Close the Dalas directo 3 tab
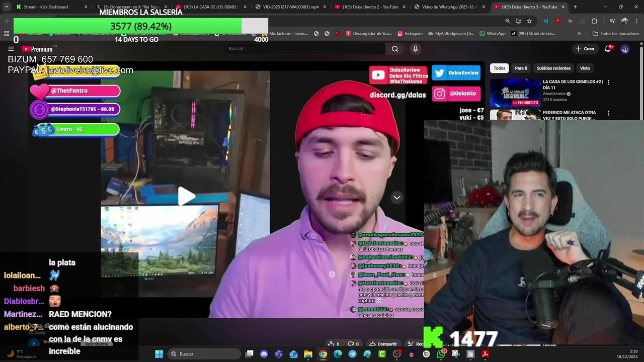The image size is (644, 362). pyautogui.click(x=563, y=7)
